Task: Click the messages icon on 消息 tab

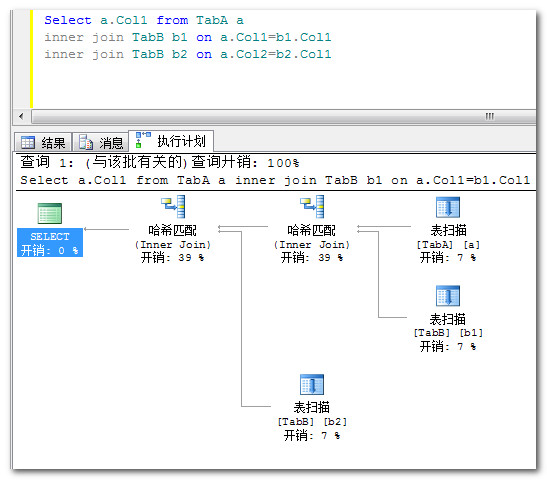Action: click(x=85, y=142)
